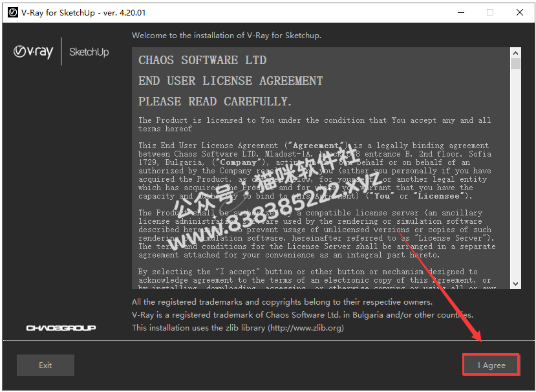This screenshot has width=536, height=392.
Task: Click the Welcome to the installation text
Action: coord(227,35)
